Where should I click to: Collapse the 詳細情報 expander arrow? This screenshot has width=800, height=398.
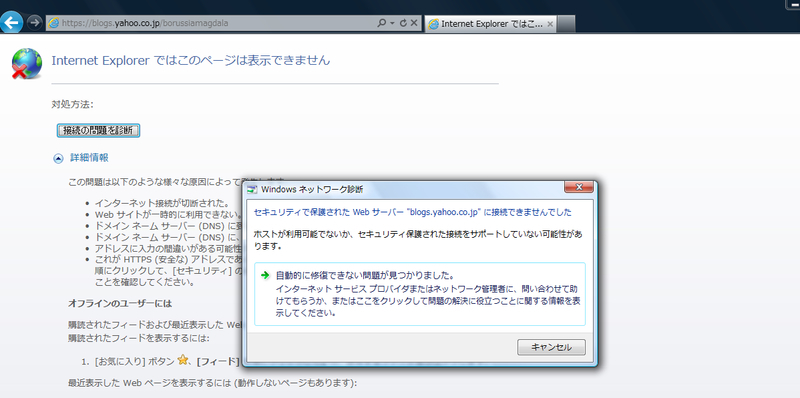point(59,159)
